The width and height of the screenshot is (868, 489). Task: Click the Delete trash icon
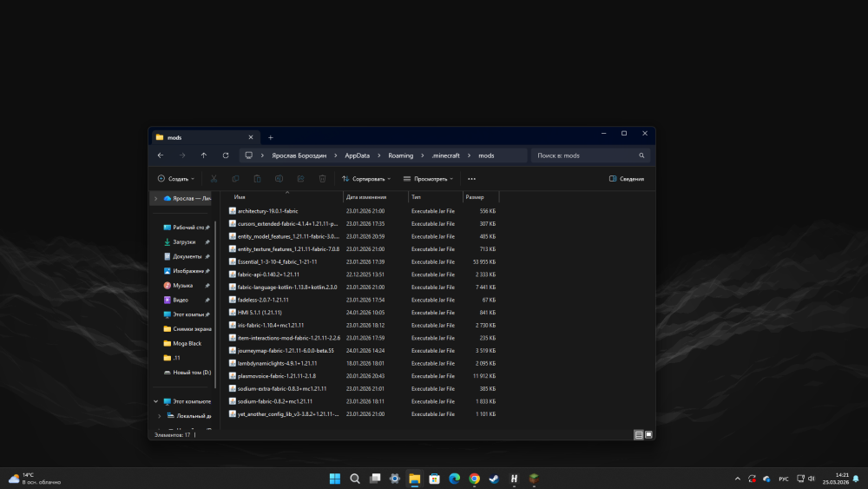[x=322, y=179]
